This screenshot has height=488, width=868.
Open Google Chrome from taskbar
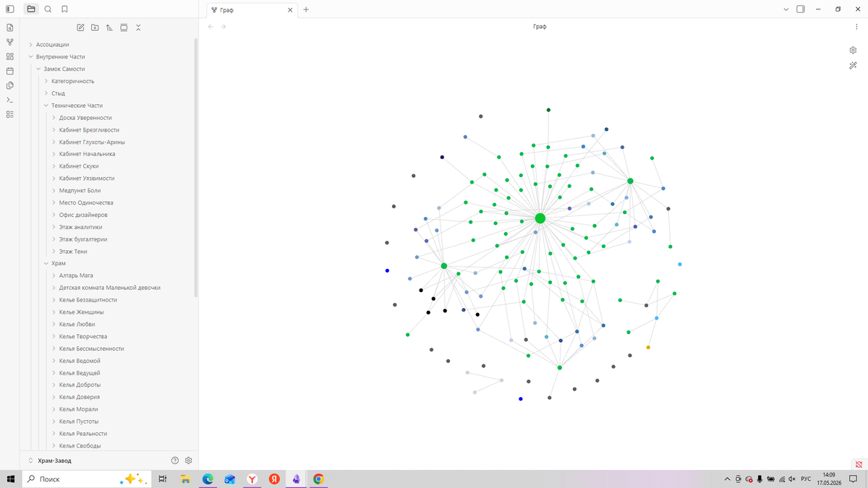[318, 479]
